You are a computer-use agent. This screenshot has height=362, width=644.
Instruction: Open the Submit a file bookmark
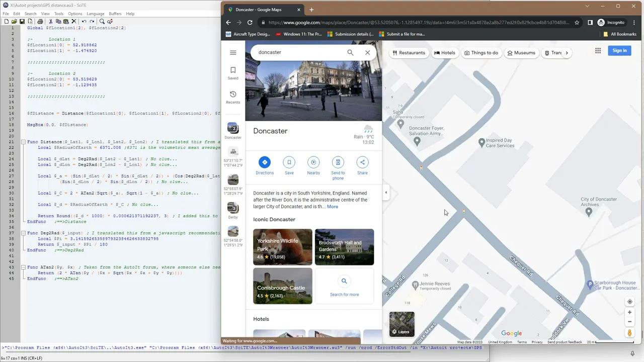[402, 34]
